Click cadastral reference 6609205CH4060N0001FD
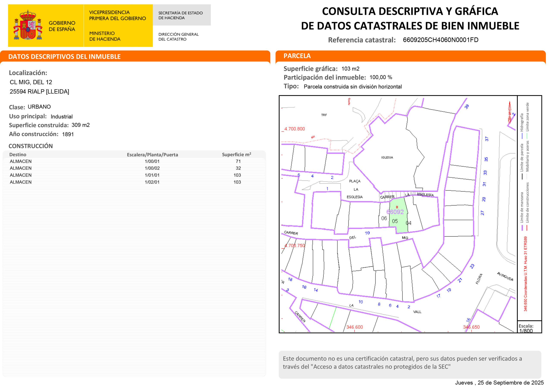 point(440,40)
